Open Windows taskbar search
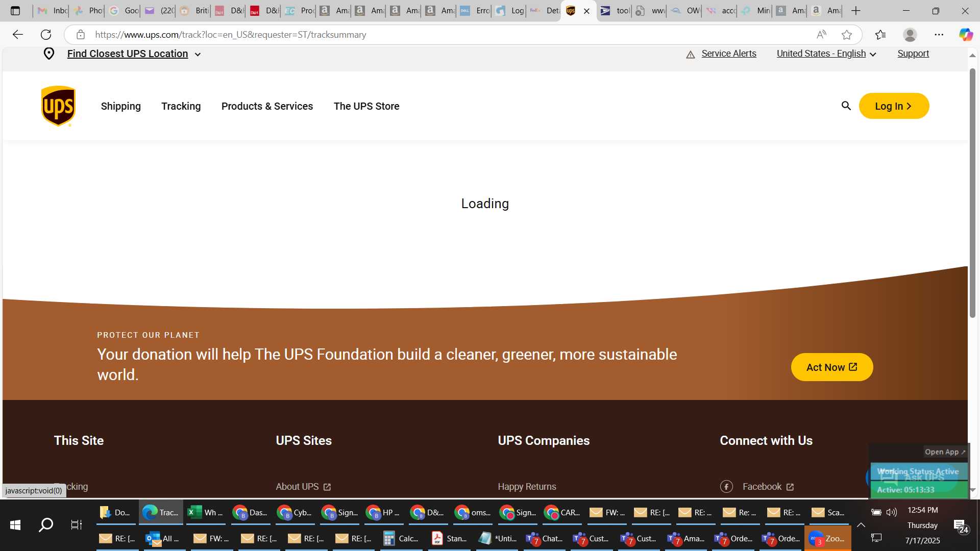The width and height of the screenshot is (980, 551). tap(46, 524)
